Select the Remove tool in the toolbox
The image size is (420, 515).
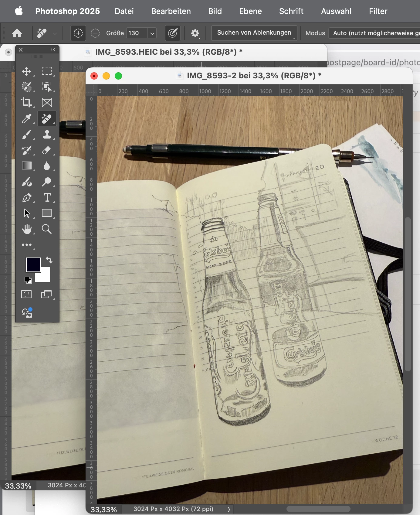tap(47, 118)
